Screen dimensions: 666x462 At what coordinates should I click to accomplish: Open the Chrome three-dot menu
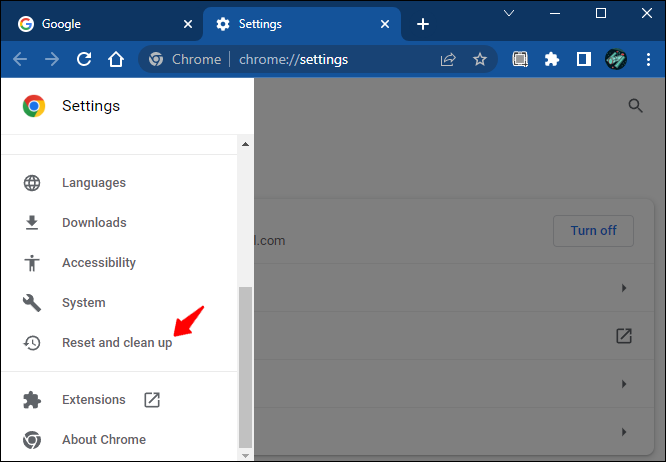(x=648, y=59)
